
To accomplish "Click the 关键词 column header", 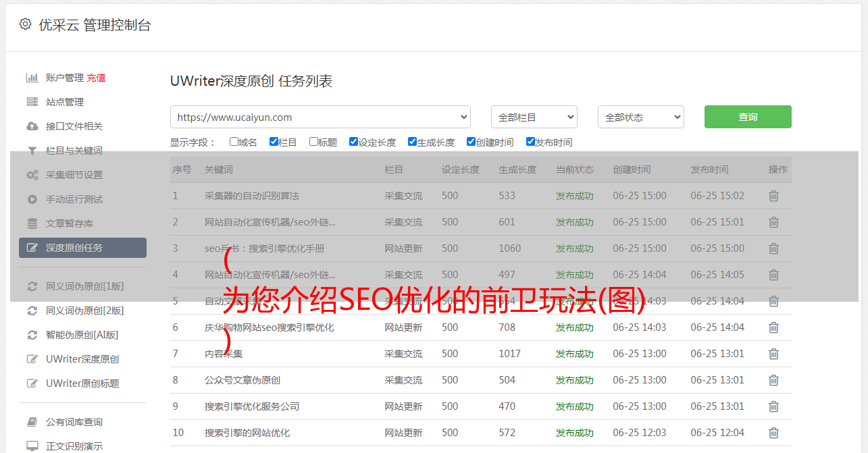I will click(219, 169).
